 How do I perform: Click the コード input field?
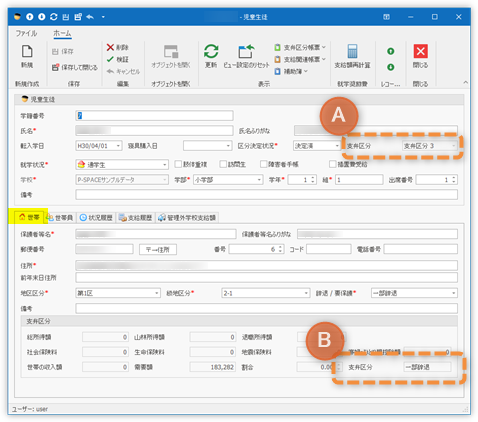(329, 249)
